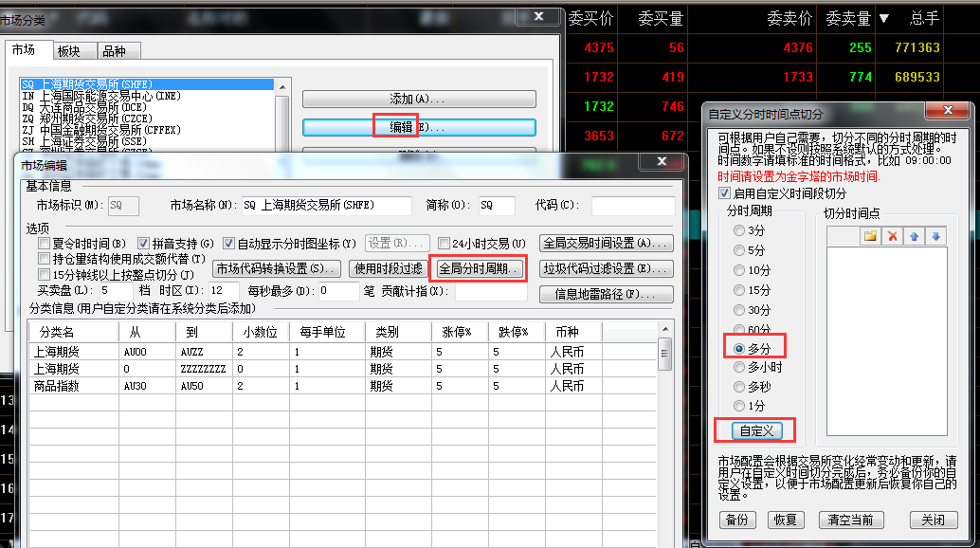Click the ZZZZZZZZ cell in table
The image size is (980, 548).
pyautogui.click(x=204, y=370)
